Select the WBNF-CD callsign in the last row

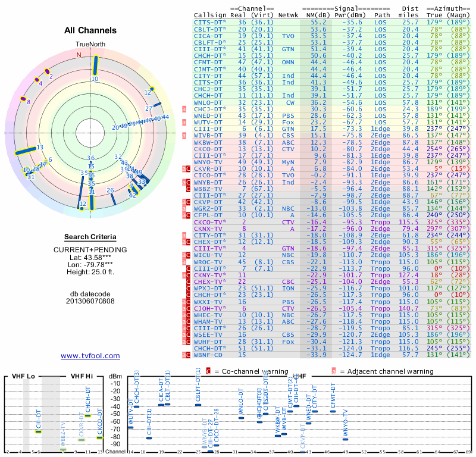click(208, 355)
